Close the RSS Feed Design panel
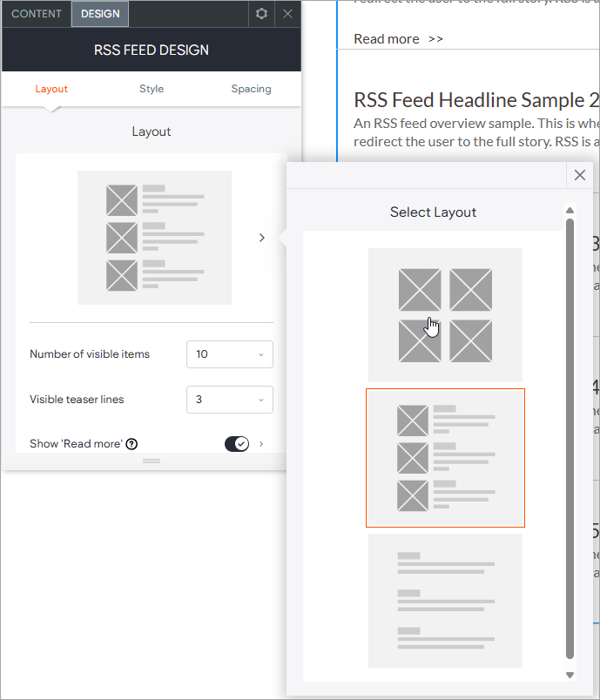The width and height of the screenshot is (600, 700). click(x=288, y=14)
